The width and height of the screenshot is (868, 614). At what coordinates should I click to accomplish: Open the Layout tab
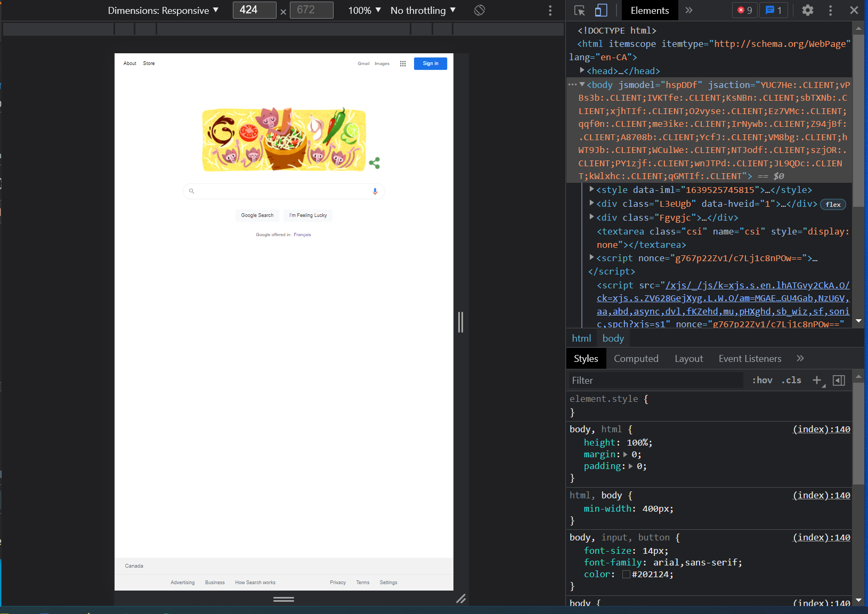click(x=689, y=359)
